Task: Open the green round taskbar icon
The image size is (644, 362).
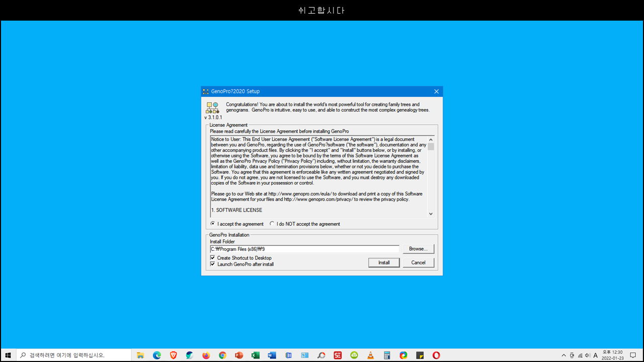Action: tap(354, 355)
